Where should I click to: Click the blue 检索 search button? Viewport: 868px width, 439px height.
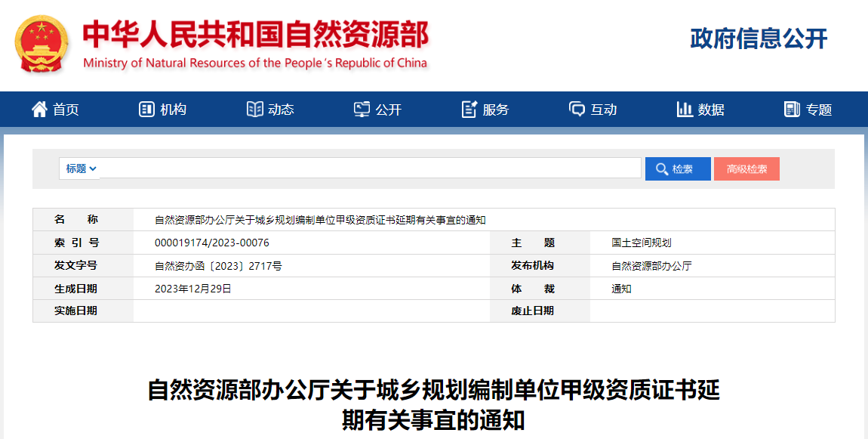(x=678, y=169)
